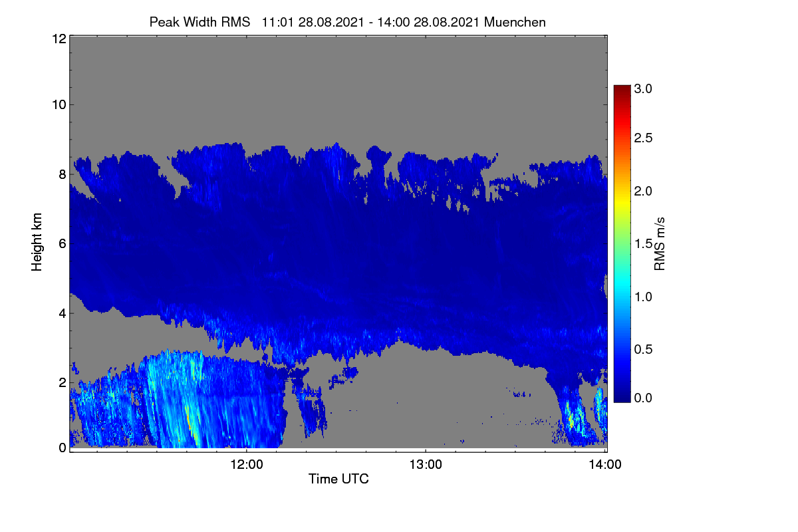Click the height axis label 6

[63, 243]
